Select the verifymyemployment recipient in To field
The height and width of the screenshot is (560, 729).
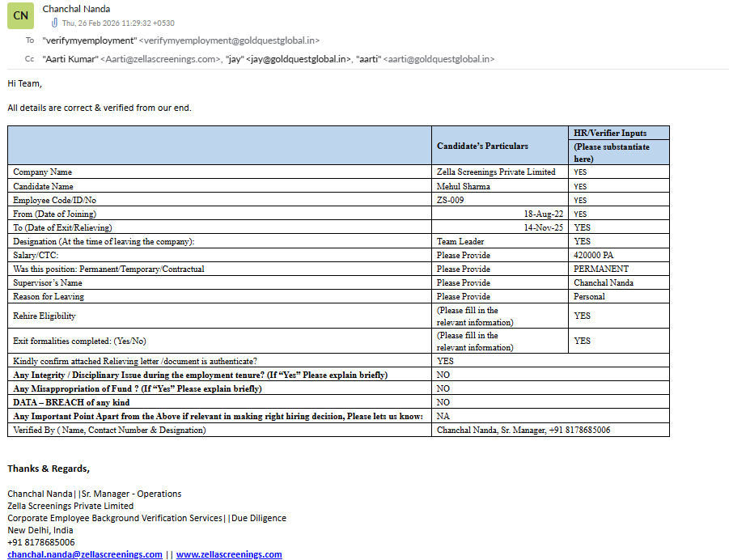click(180, 40)
